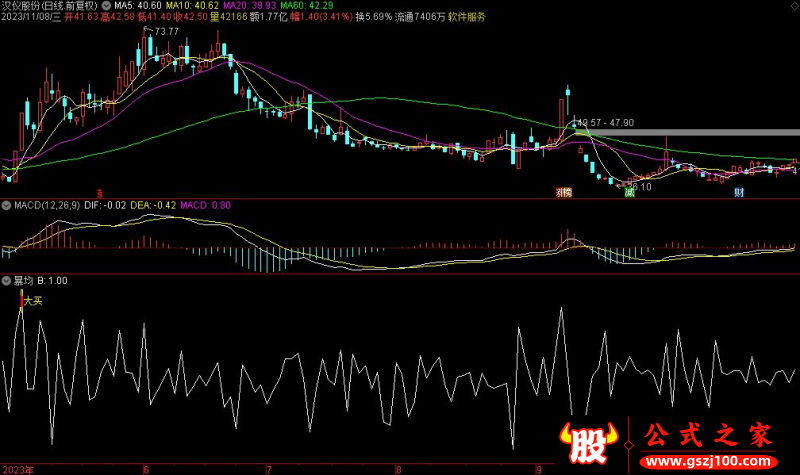Click the B: 1.00 value

click(x=53, y=281)
